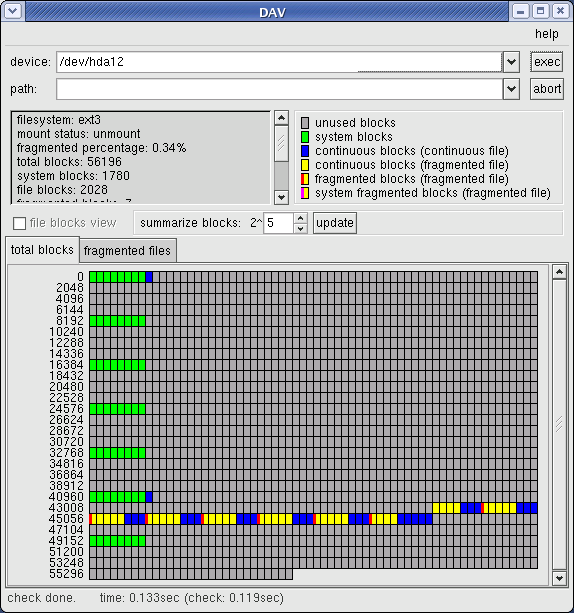Open the help menu
The image size is (574, 613).
click(547, 34)
